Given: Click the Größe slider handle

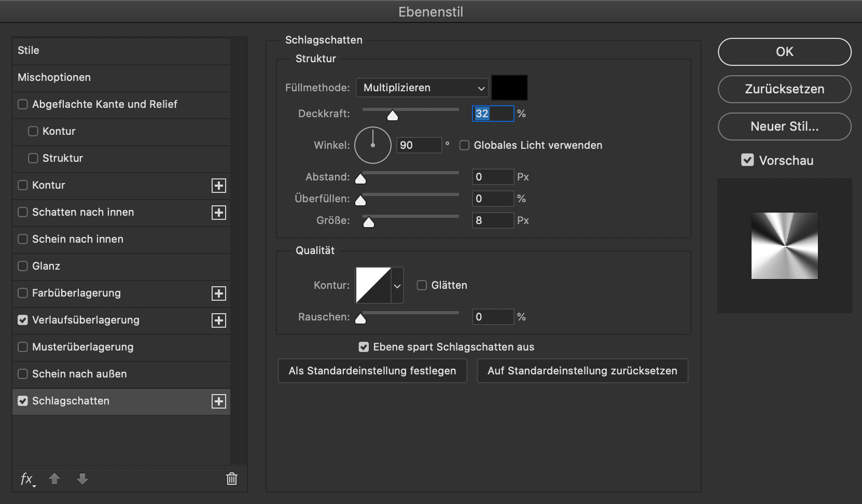Looking at the screenshot, I should point(369,222).
